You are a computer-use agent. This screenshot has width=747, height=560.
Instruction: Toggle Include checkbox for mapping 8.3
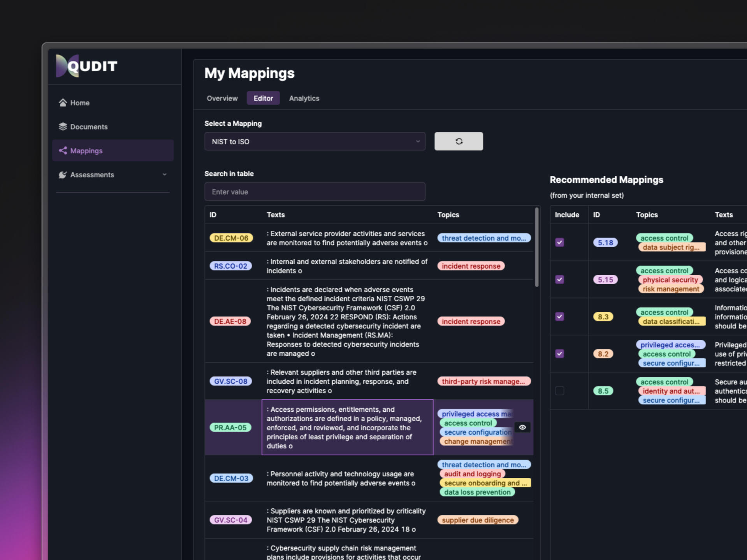click(559, 317)
